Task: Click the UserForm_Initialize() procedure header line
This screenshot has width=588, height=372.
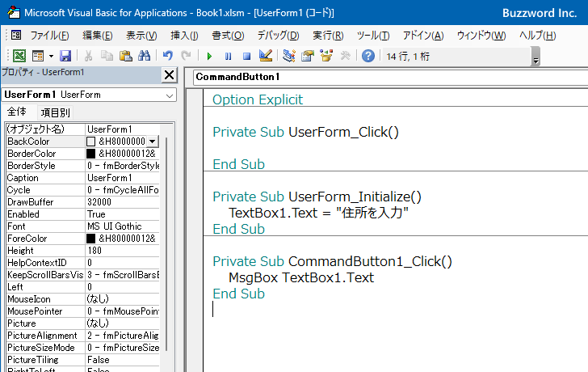Action: tap(317, 197)
